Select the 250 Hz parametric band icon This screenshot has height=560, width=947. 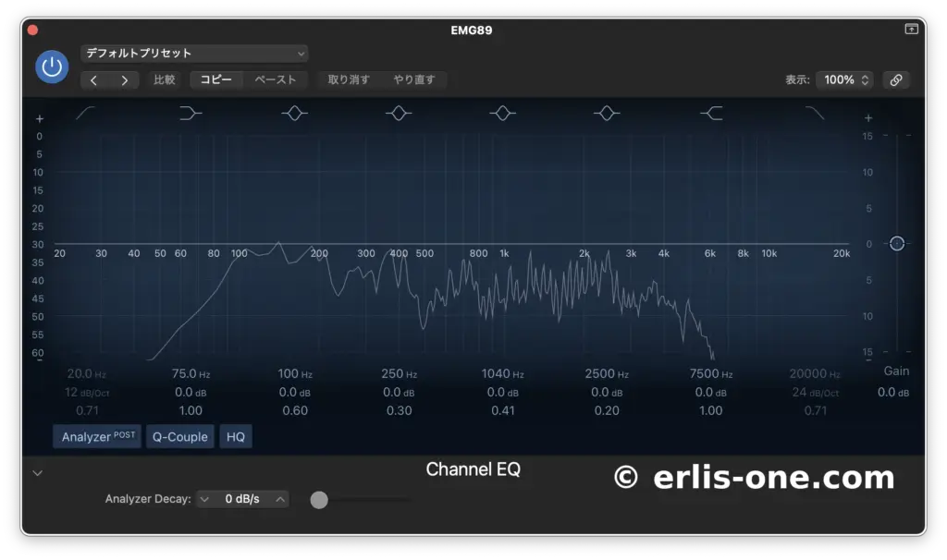coord(399,113)
